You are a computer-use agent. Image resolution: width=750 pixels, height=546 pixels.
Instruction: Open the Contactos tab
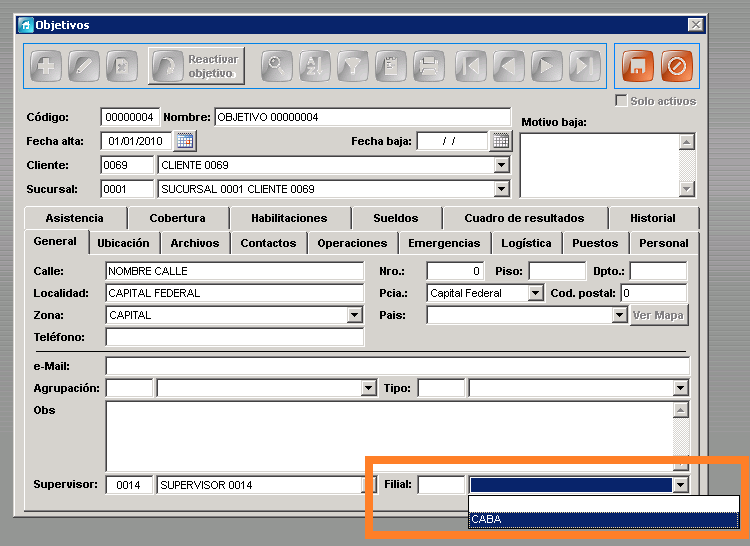(268, 243)
